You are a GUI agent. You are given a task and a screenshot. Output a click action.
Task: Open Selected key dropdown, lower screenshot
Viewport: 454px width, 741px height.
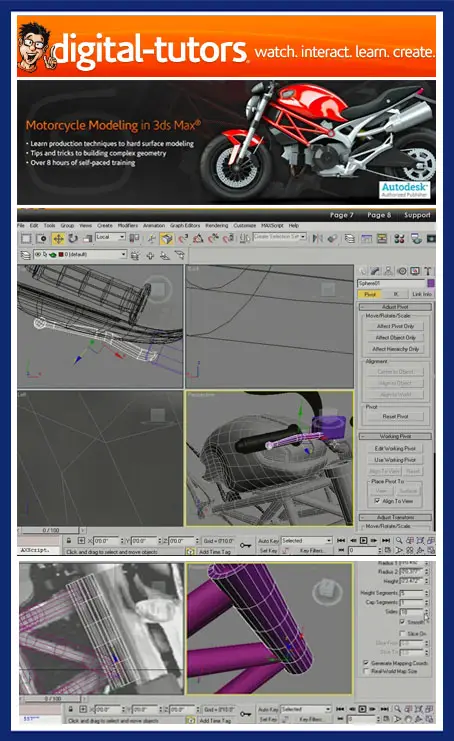coord(307,709)
